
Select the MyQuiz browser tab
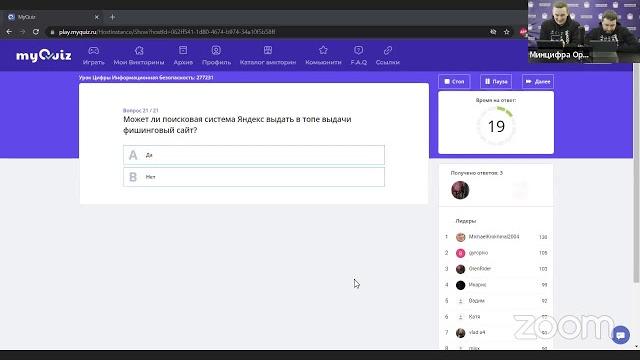point(53,17)
